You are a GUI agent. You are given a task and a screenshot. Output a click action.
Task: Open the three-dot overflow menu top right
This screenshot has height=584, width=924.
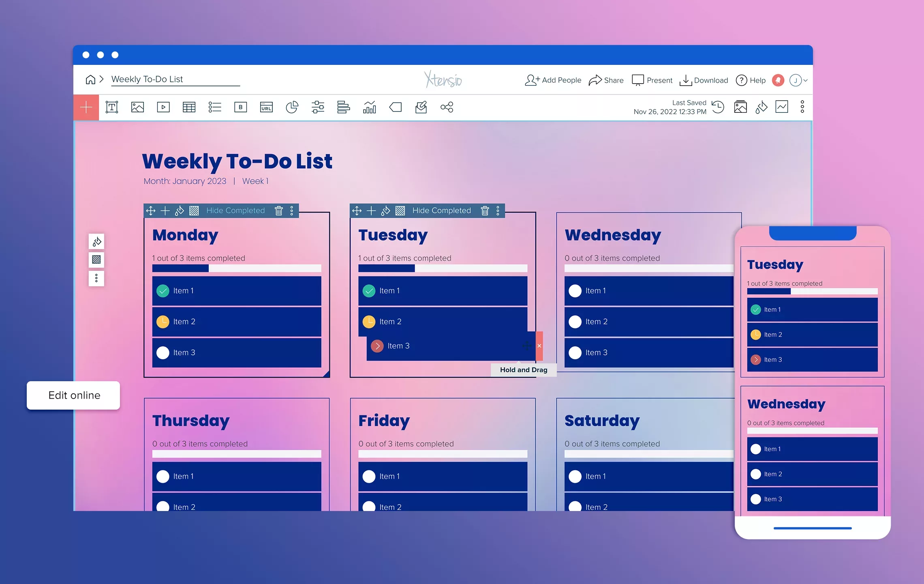[x=802, y=107]
